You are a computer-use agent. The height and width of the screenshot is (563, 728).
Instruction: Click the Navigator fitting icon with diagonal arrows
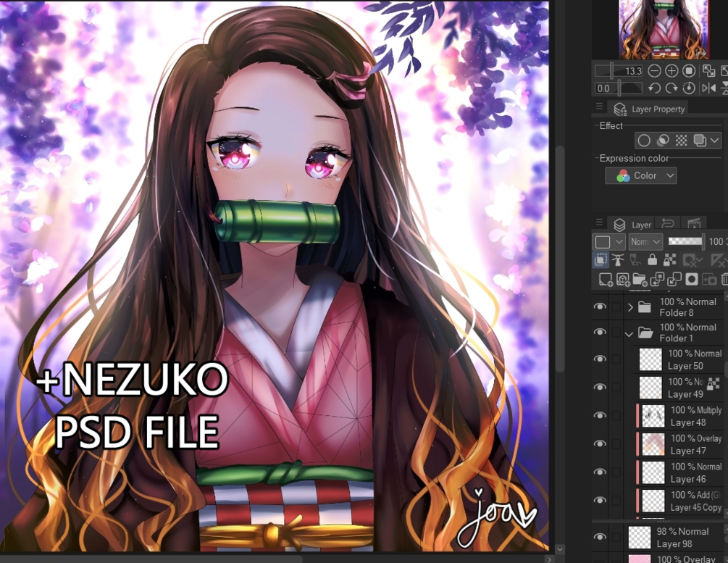point(708,71)
